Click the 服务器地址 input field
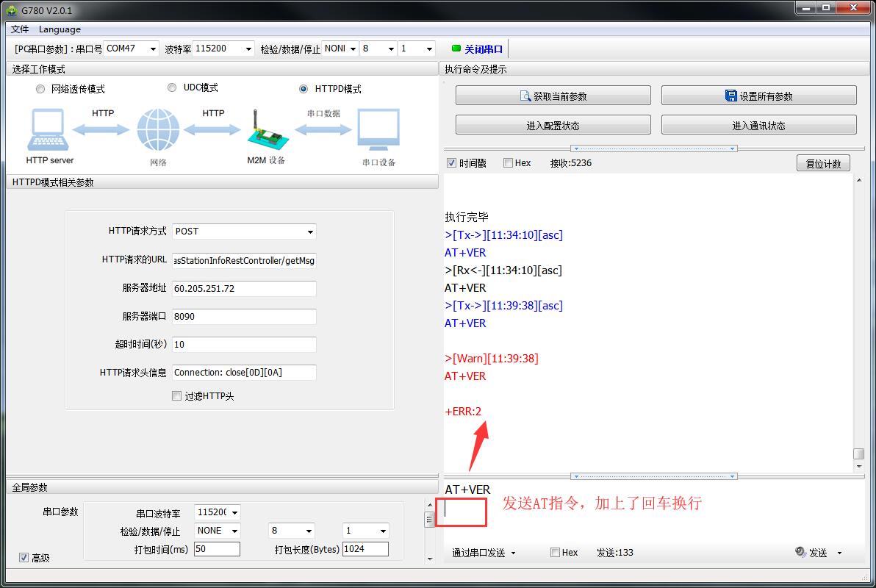Screen dimensions: 876x588 (244, 289)
